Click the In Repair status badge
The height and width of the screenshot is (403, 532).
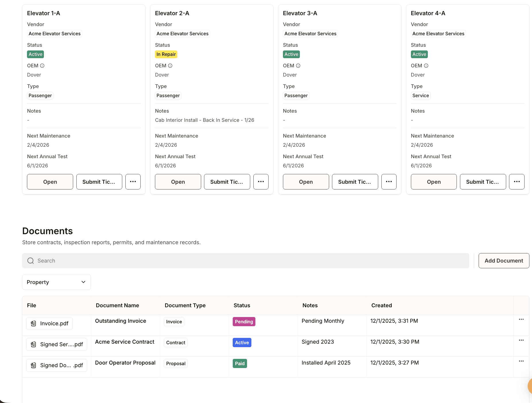coord(166,54)
